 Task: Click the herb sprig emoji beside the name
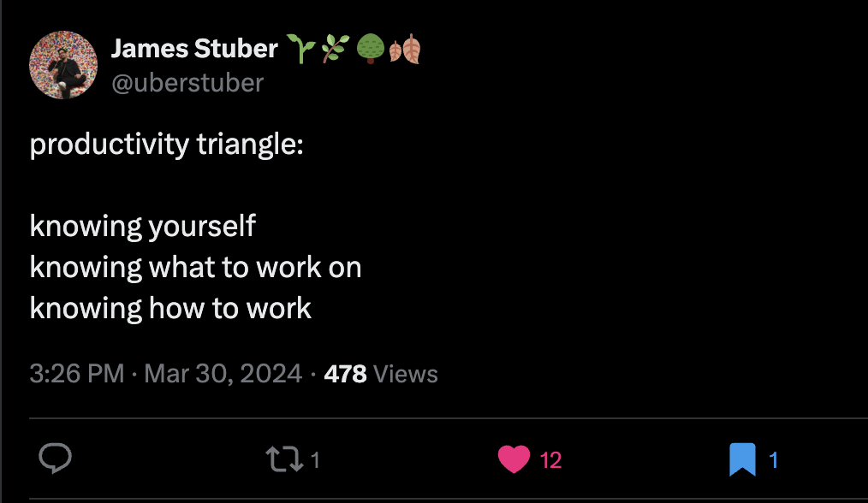[333, 50]
